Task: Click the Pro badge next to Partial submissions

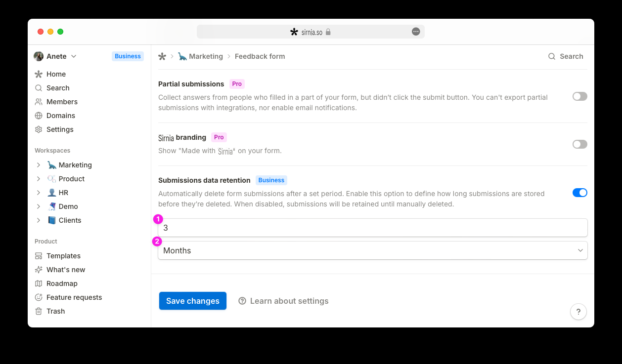Action: (x=237, y=84)
